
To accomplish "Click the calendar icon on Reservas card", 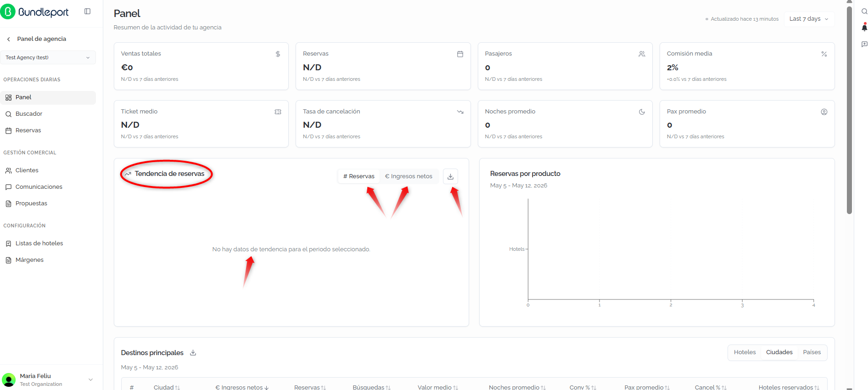I will click(x=460, y=54).
